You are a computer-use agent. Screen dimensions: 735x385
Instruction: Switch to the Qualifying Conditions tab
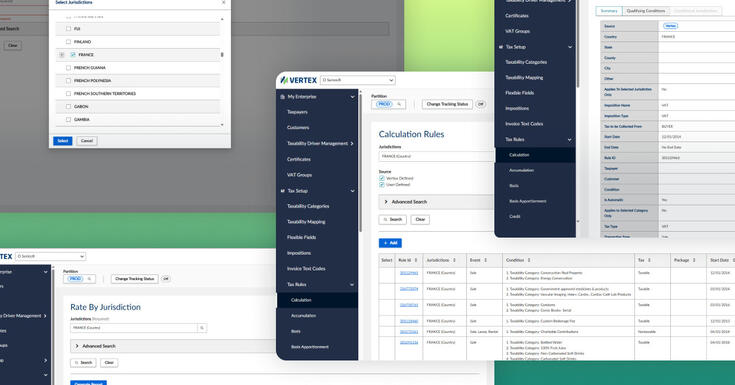pos(645,11)
